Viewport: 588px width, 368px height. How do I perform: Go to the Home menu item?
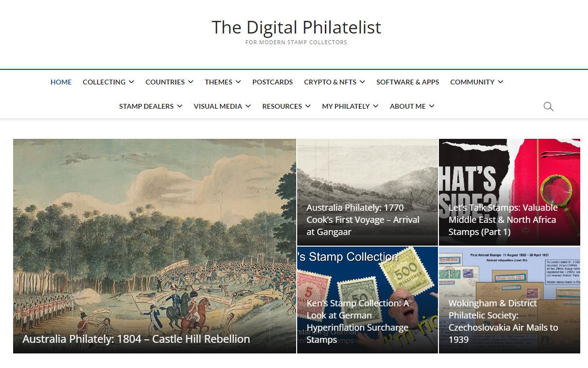pos(61,82)
